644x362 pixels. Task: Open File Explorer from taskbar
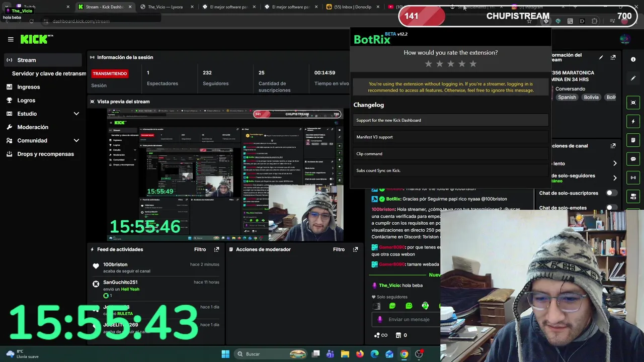click(345, 354)
